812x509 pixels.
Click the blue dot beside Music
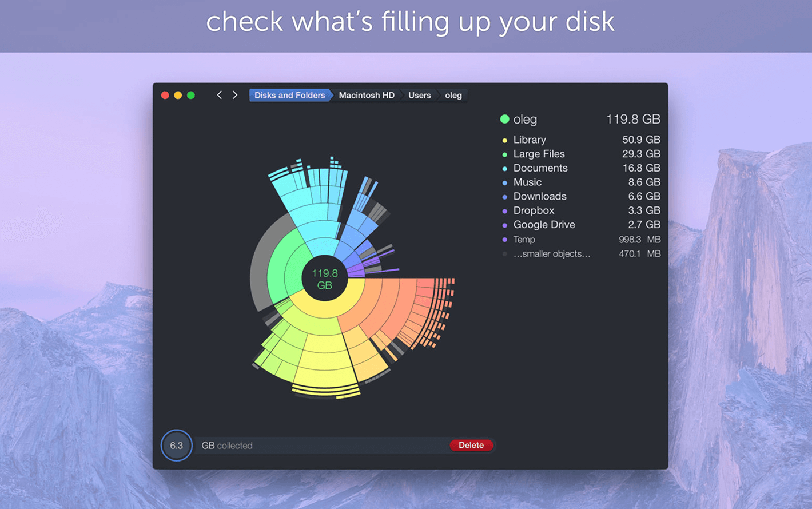click(504, 183)
